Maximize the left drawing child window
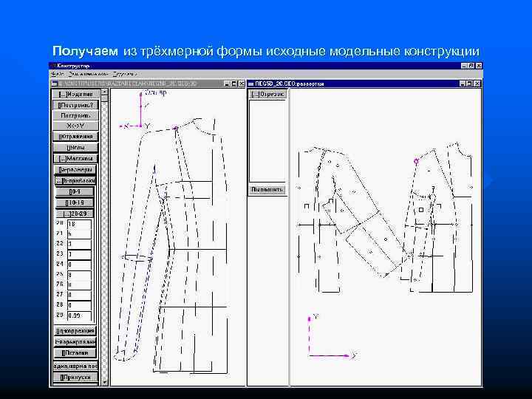Image resolution: width=532 pixels, height=399 pixels. click(234, 83)
